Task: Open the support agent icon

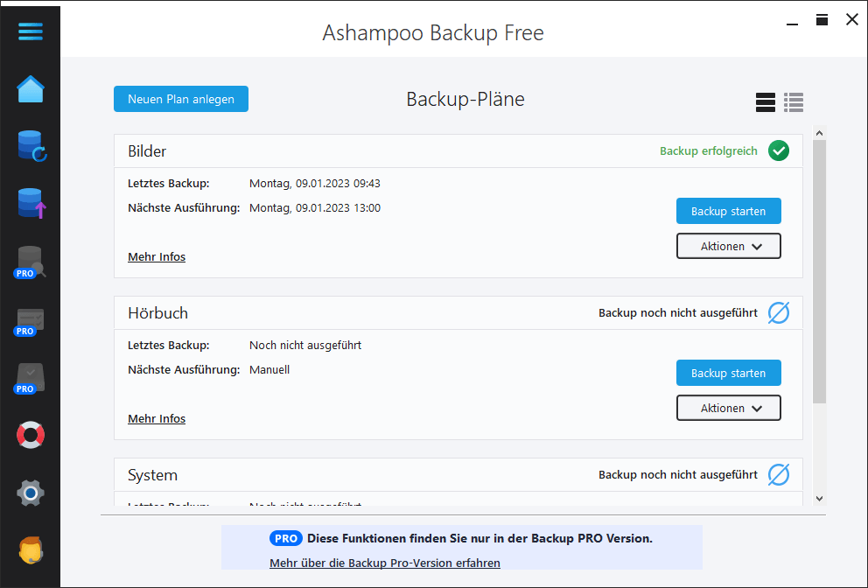Action: point(30,549)
